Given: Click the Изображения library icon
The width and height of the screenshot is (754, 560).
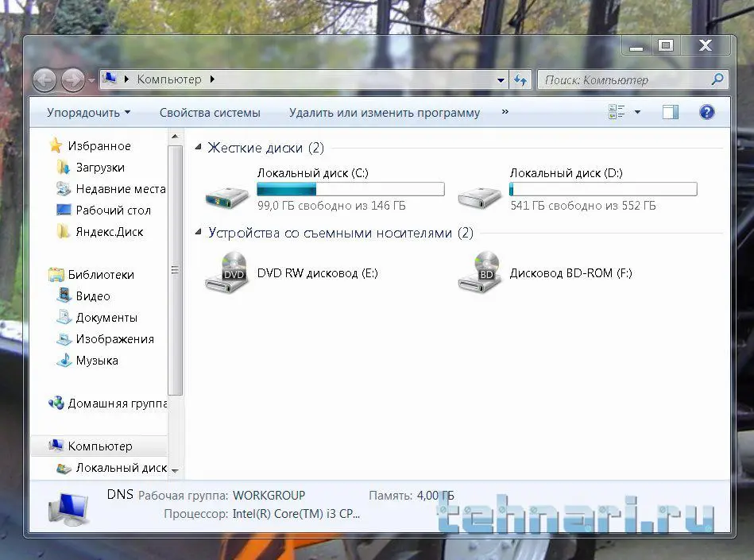Looking at the screenshot, I should click(64, 339).
